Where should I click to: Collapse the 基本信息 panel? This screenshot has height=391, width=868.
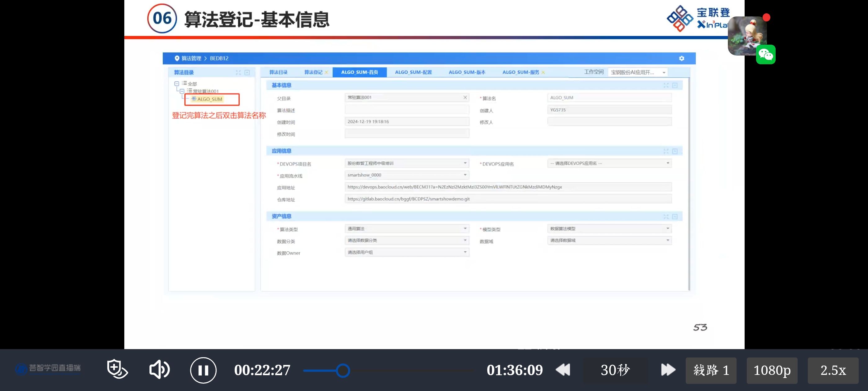[675, 85]
